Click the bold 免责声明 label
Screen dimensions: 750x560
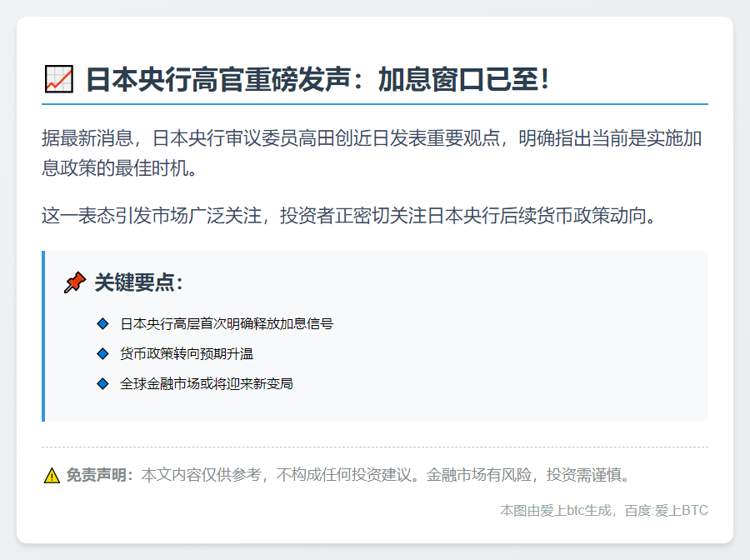pos(99,475)
